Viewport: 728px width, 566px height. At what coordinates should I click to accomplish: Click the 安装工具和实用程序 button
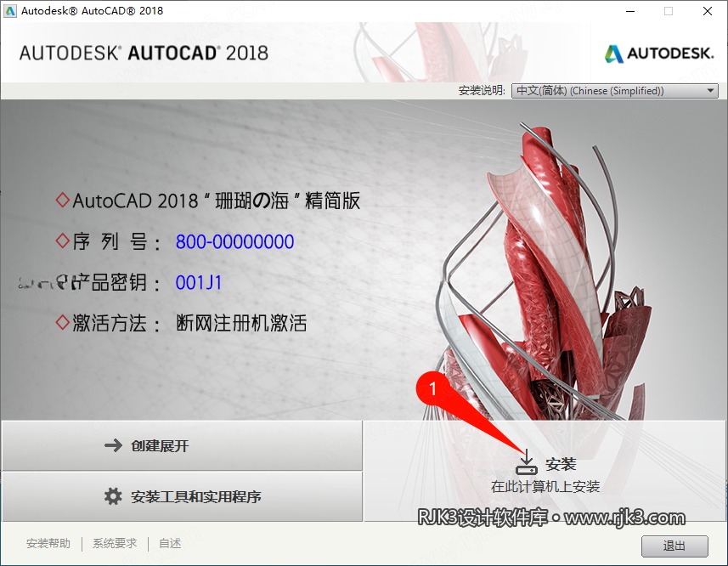182,496
